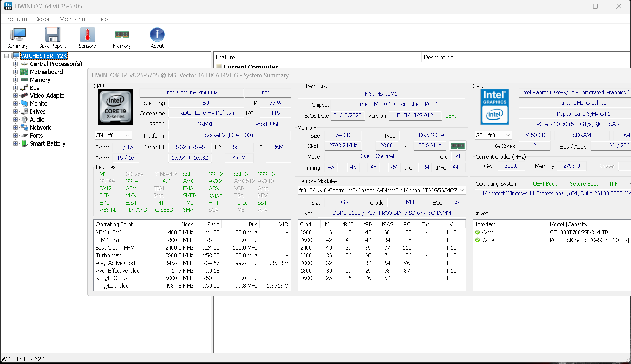The width and height of the screenshot is (631, 364).
Task: Click the Socket V (LGA1700) platform field
Action: click(229, 135)
